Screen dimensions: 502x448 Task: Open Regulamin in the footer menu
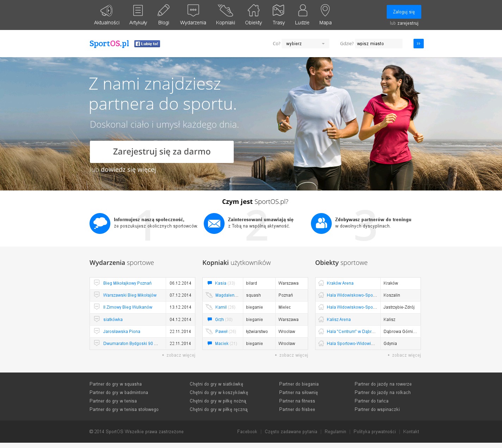pos(335,432)
